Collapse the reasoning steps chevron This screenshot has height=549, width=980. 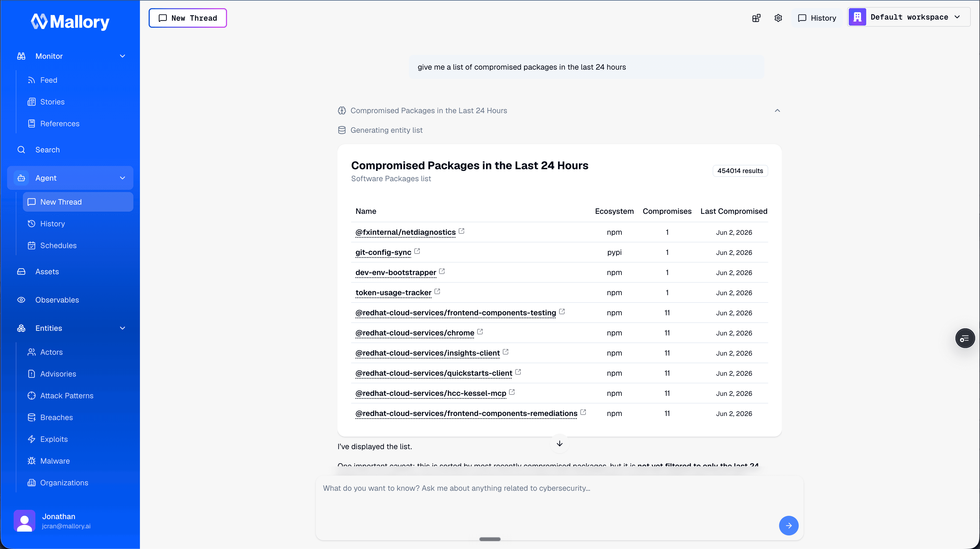coord(777,111)
